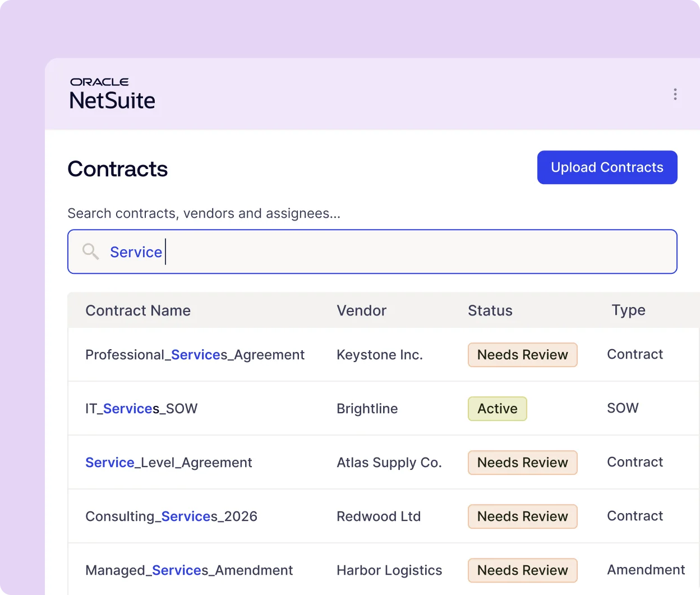This screenshot has height=595, width=700.
Task: Click Needs Review badge for Keystone Inc.
Action: tap(523, 355)
